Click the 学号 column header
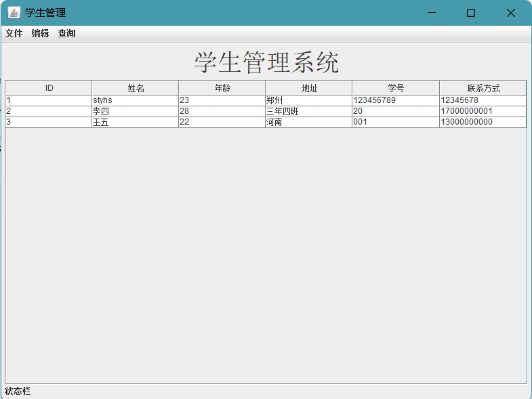The width and height of the screenshot is (532, 399). click(396, 88)
